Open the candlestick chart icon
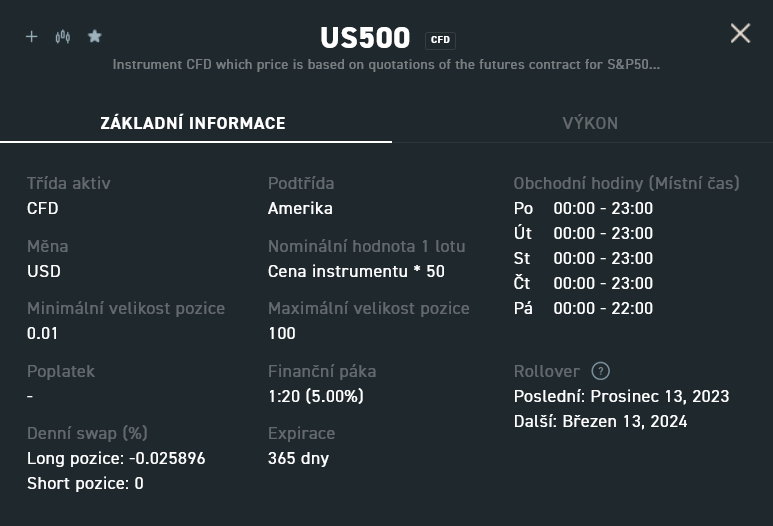773x526 pixels. pyautogui.click(x=63, y=36)
